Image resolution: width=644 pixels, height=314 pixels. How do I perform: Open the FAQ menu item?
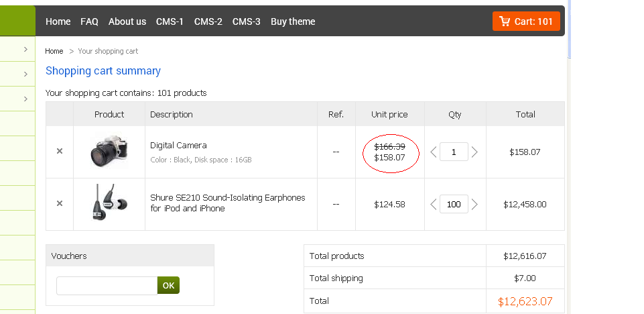point(89,21)
